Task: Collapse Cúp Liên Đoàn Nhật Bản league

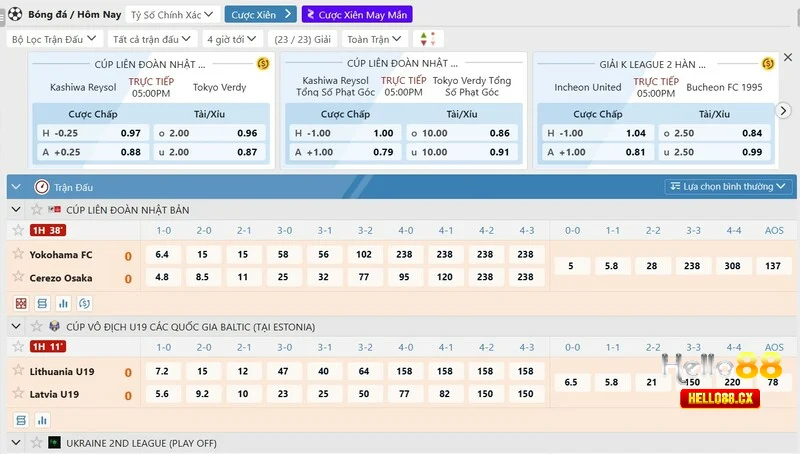Action: point(16,210)
